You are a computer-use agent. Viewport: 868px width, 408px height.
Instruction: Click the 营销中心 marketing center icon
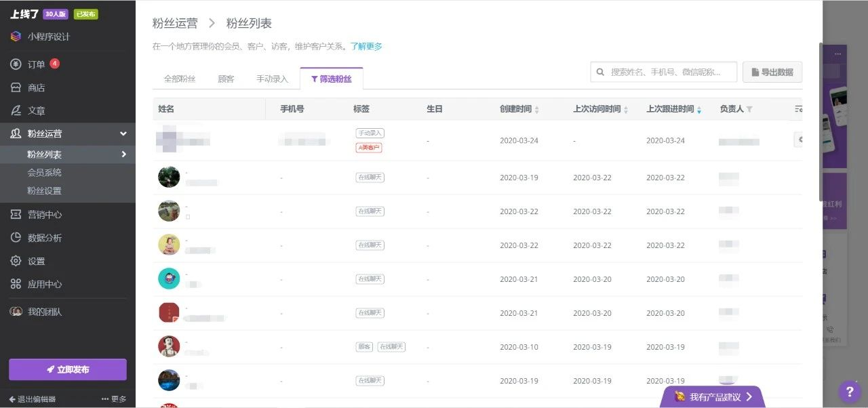pos(15,214)
